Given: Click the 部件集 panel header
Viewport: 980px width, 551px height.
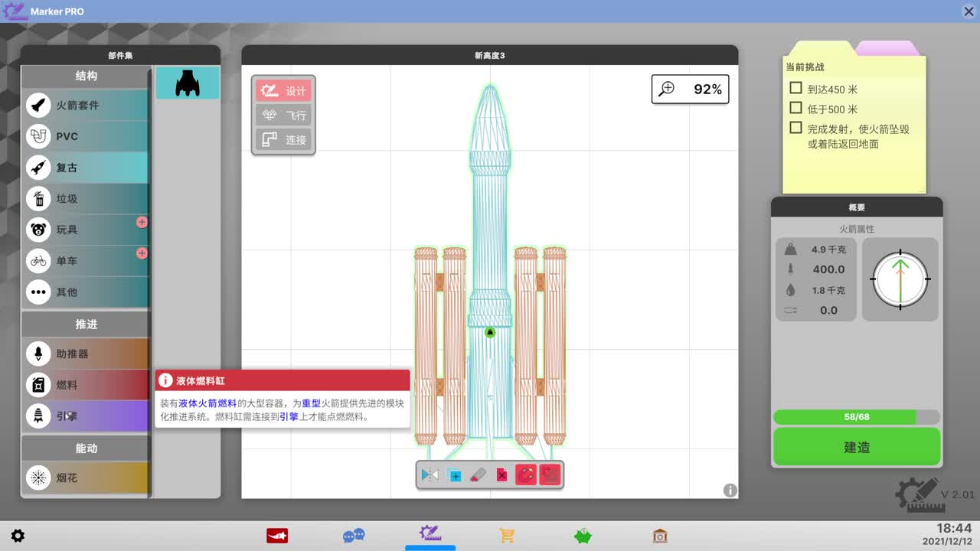Looking at the screenshot, I should click(x=120, y=55).
